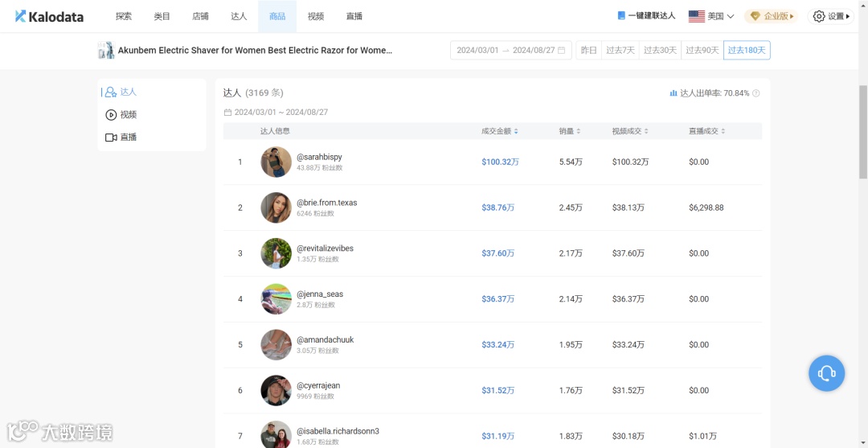Click the calendar icon beside table date range
Viewport: 868px width, 448px height.
click(227, 113)
